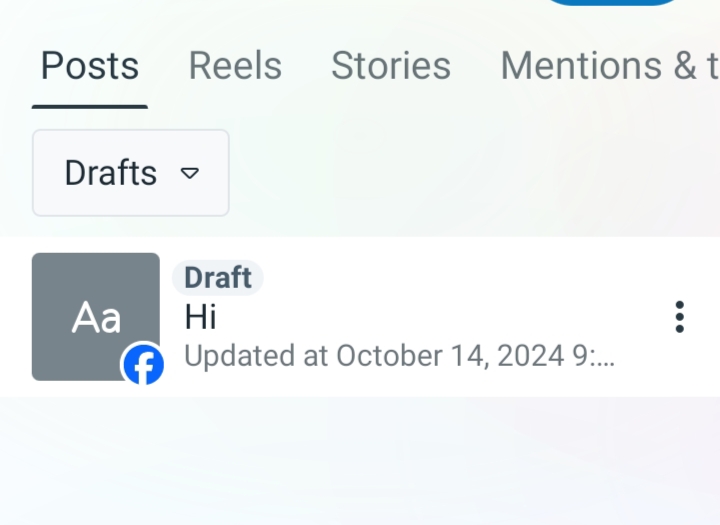Click the gray Aa placeholder image
Image resolution: width=720 pixels, height=525 pixels.
point(96,316)
